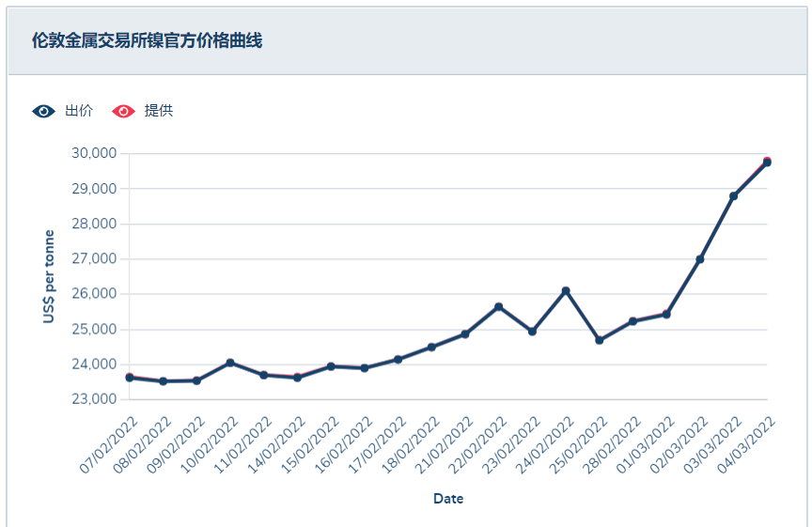Select the first data point at 07/02/2022
This screenshot has width=812, height=527.
pyautogui.click(x=130, y=378)
